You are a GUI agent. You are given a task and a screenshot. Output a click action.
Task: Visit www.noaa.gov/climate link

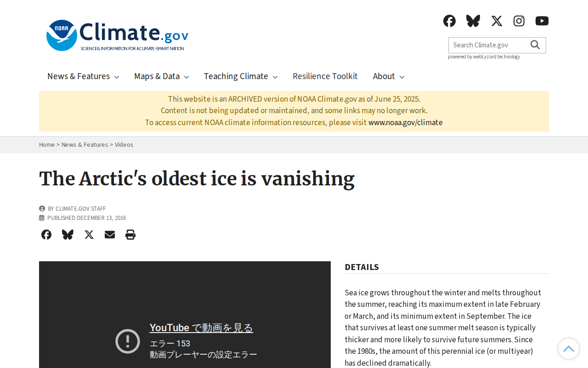[x=406, y=122]
